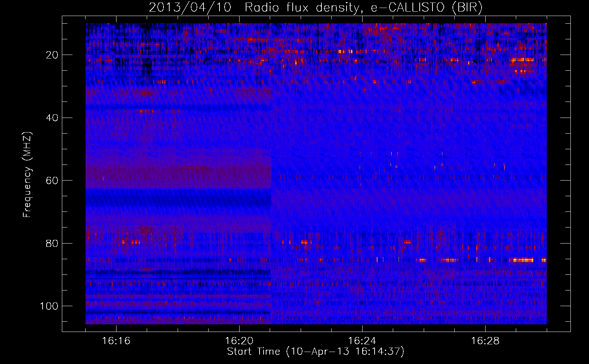
Task: Click the 80 frequency tick label
Action: [x=52, y=244]
